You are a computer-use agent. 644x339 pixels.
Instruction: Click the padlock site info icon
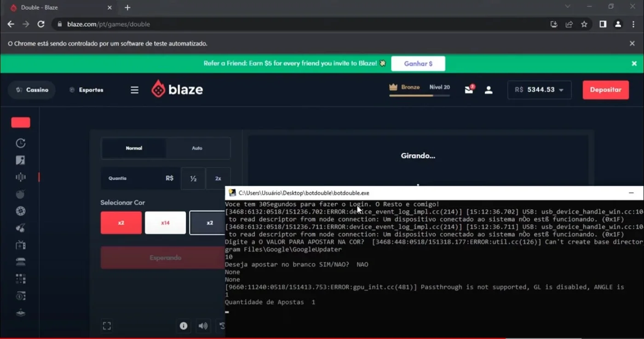[x=60, y=24]
